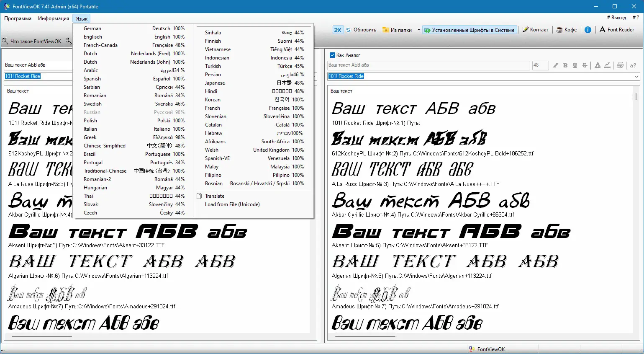This screenshot has width=644, height=354.
Task: Click Aksent font sample in right panel
Action: click(451, 232)
